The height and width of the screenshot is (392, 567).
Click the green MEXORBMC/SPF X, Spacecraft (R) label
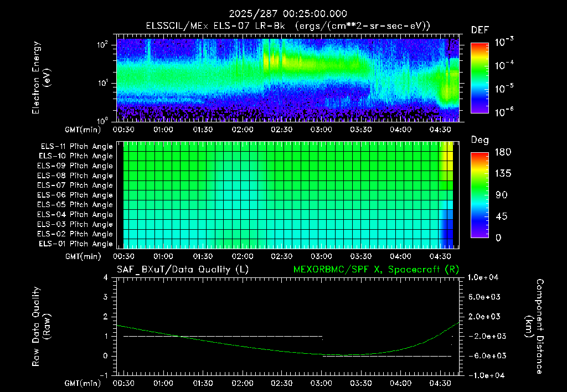(x=376, y=270)
